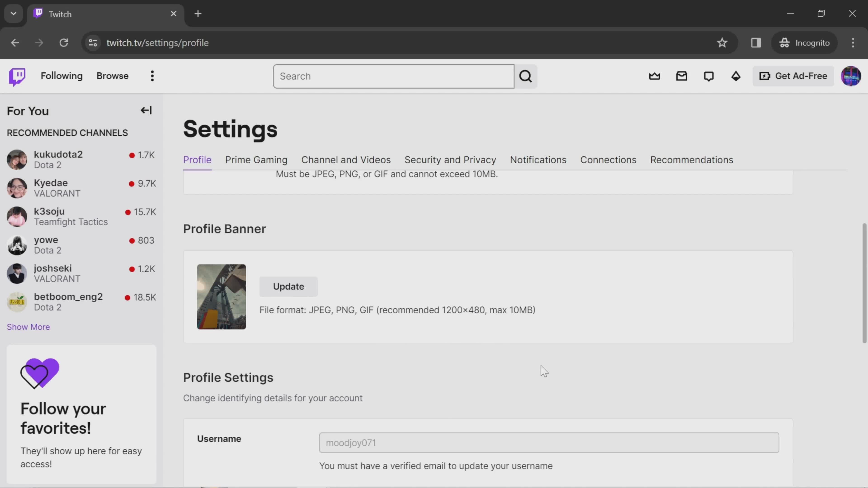Click the profile banner thumbnail image
Screen dimensions: 868x488
coord(221,297)
